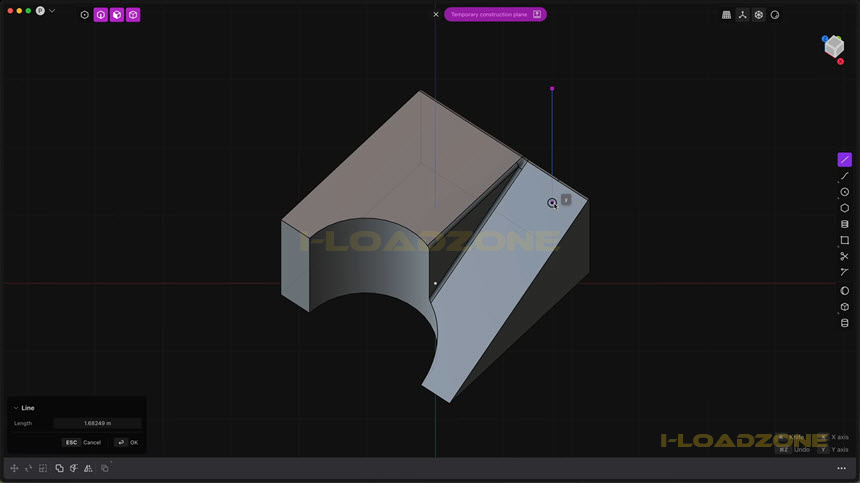This screenshot has width=860, height=483.
Task: Toggle face selection mode button
Action: [x=117, y=15]
